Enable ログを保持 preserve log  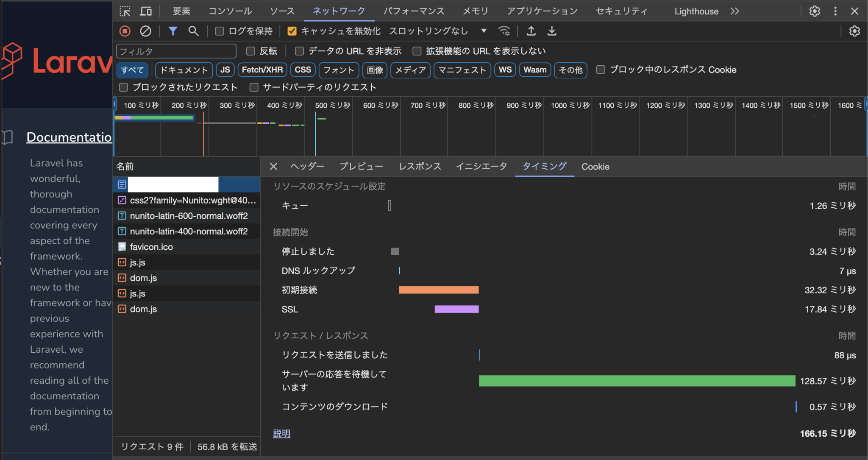(x=219, y=31)
